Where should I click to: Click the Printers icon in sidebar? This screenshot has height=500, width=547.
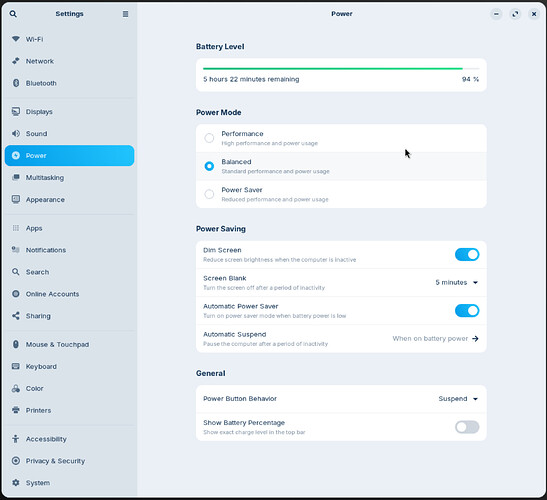(16, 410)
